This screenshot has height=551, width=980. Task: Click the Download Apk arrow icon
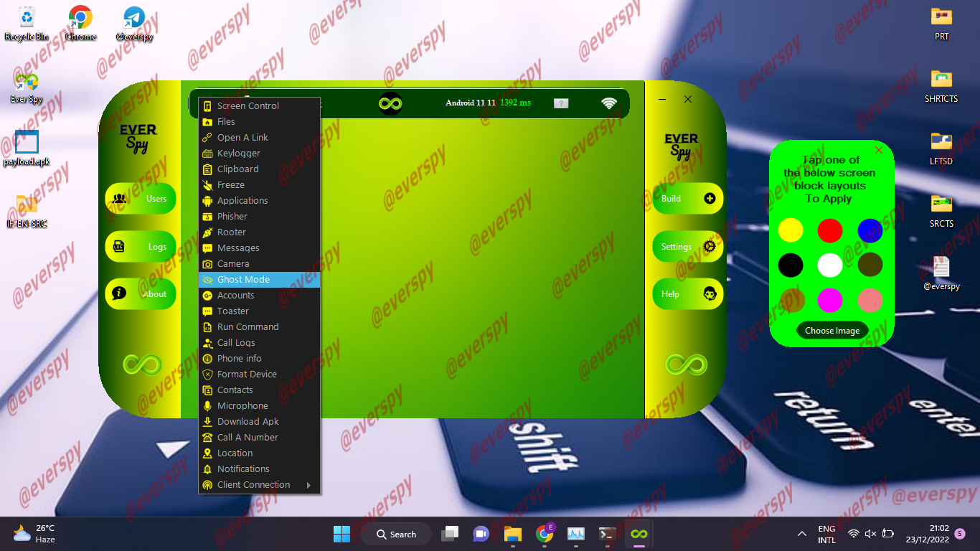(207, 421)
